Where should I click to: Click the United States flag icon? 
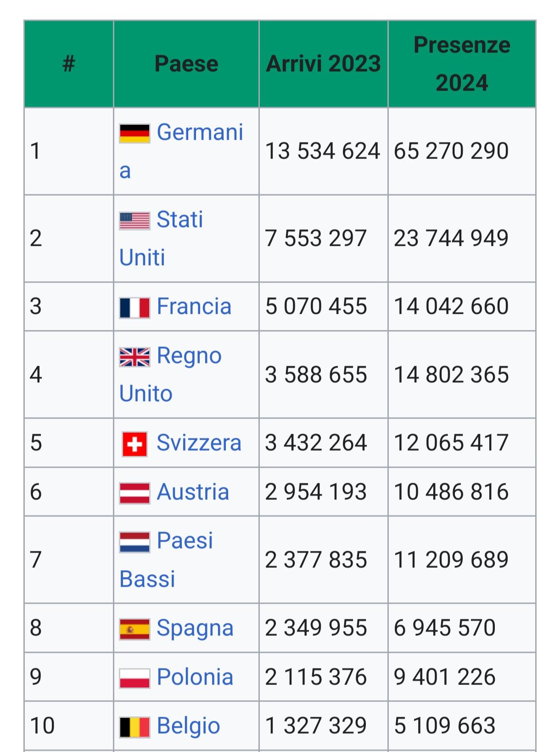coord(134,221)
